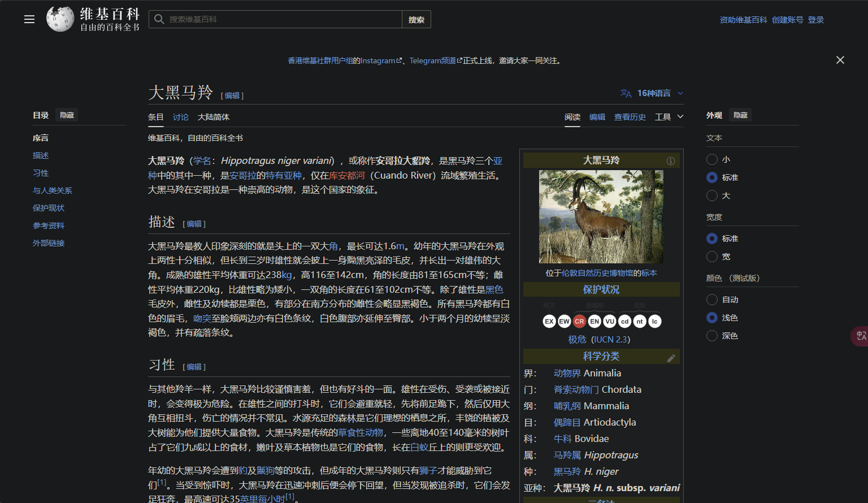Screen dimensions: 868x503
Task: Click the Wikipedia globe logo
Action: [60, 19]
